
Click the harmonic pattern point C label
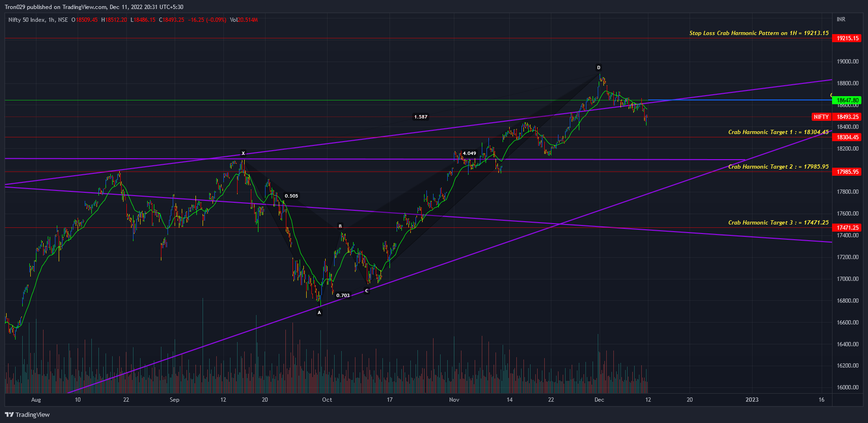(x=367, y=291)
